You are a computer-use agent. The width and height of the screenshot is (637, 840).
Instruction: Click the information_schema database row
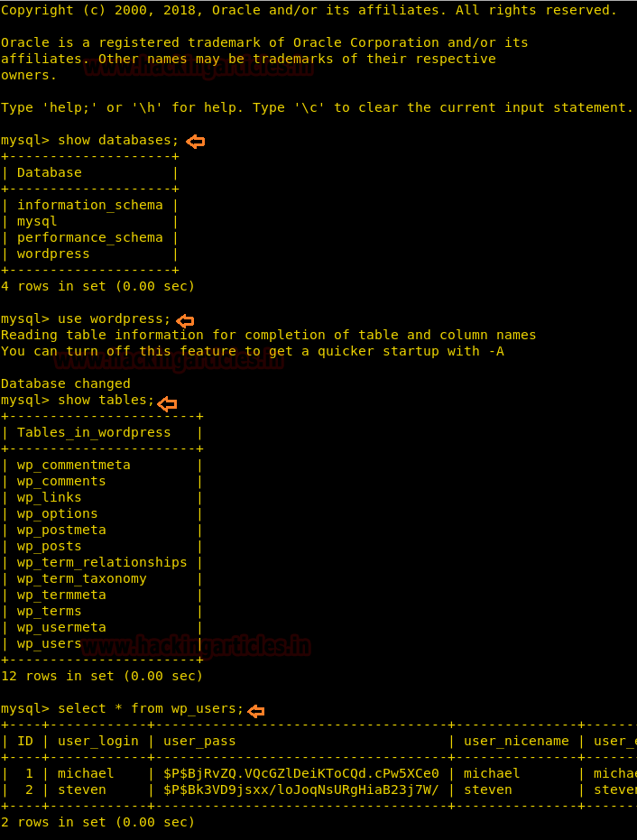click(89, 205)
